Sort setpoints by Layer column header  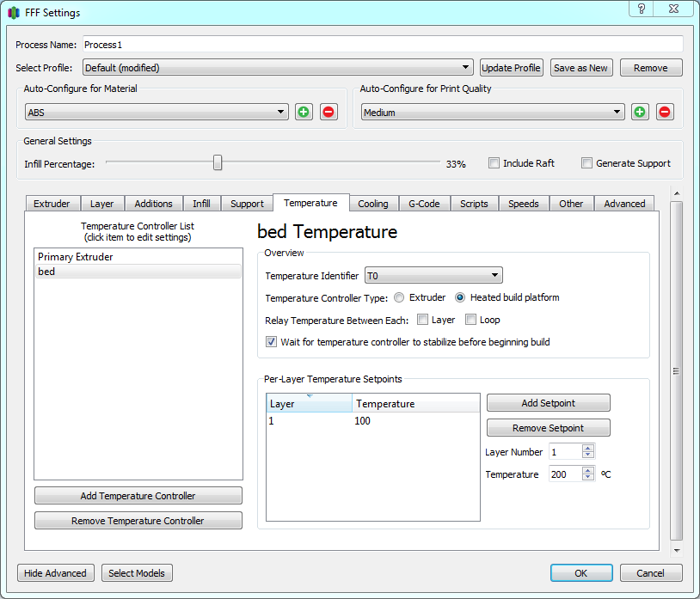pos(309,403)
